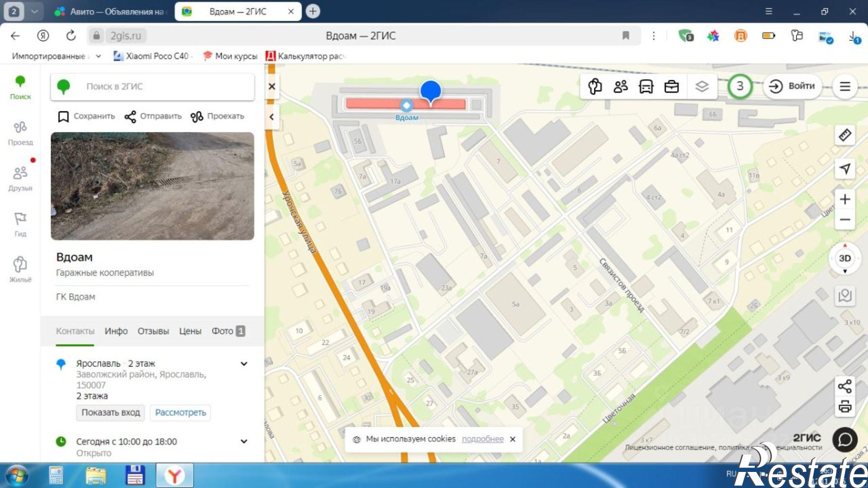Click the Войти login button
868x488 pixels.
pos(793,86)
